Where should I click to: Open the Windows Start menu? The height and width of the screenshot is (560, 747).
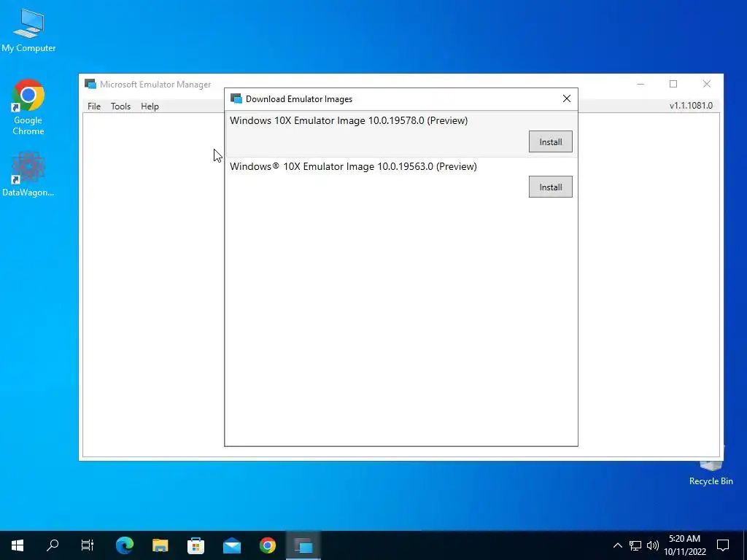[18, 545]
